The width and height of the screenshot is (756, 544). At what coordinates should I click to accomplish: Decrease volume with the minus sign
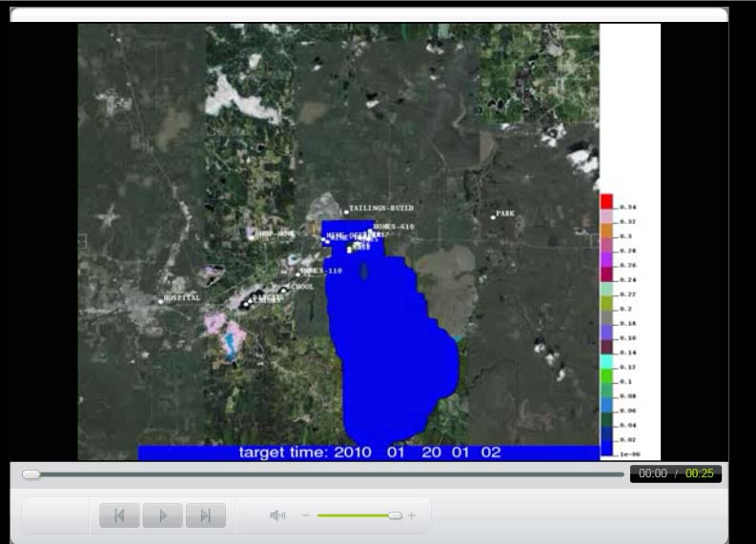click(306, 515)
